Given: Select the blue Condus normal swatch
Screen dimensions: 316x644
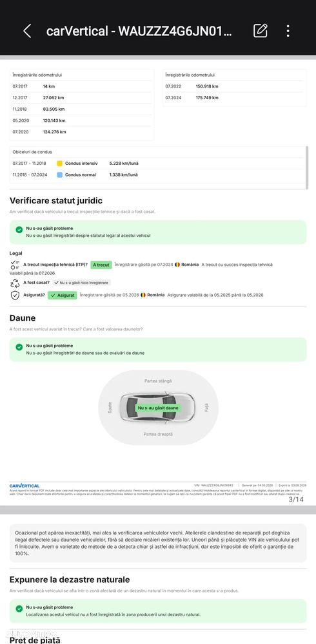Looking at the screenshot, I should pyautogui.click(x=60, y=175).
